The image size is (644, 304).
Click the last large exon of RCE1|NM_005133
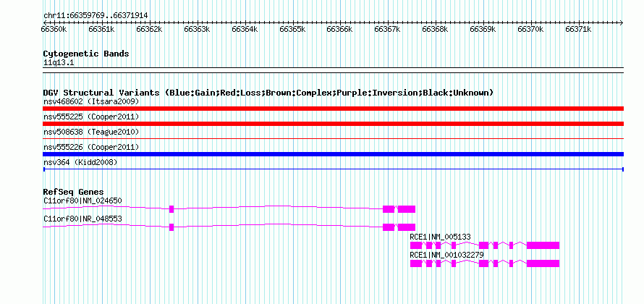[x=543, y=245]
